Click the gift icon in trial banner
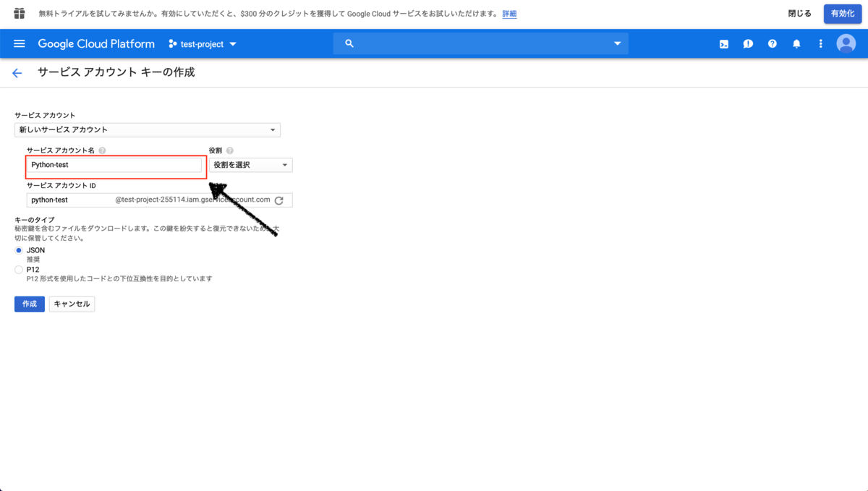Image resolution: width=868 pixels, height=491 pixels. point(20,14)
